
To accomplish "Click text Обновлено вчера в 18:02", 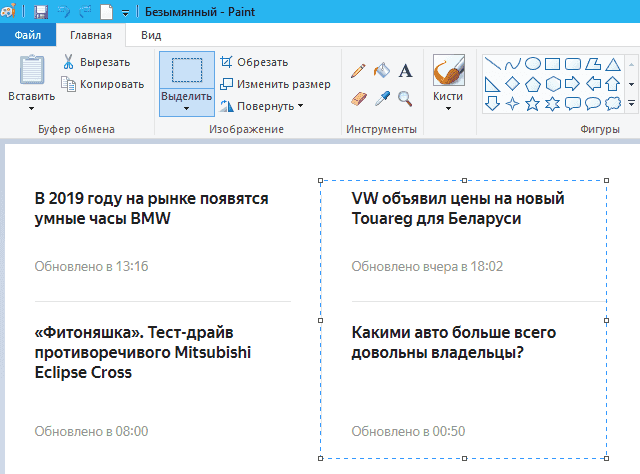I will click(427, 266).
